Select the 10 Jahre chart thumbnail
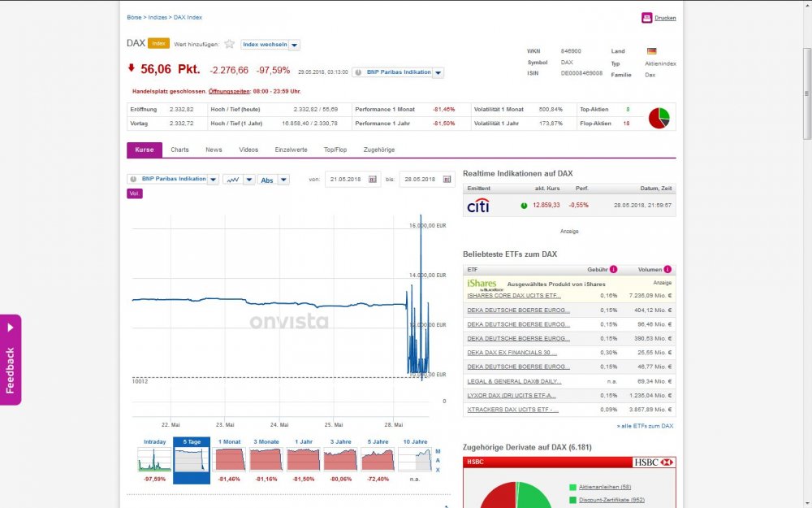This screenshot has height=508, width=812. (x=415, y=460)
